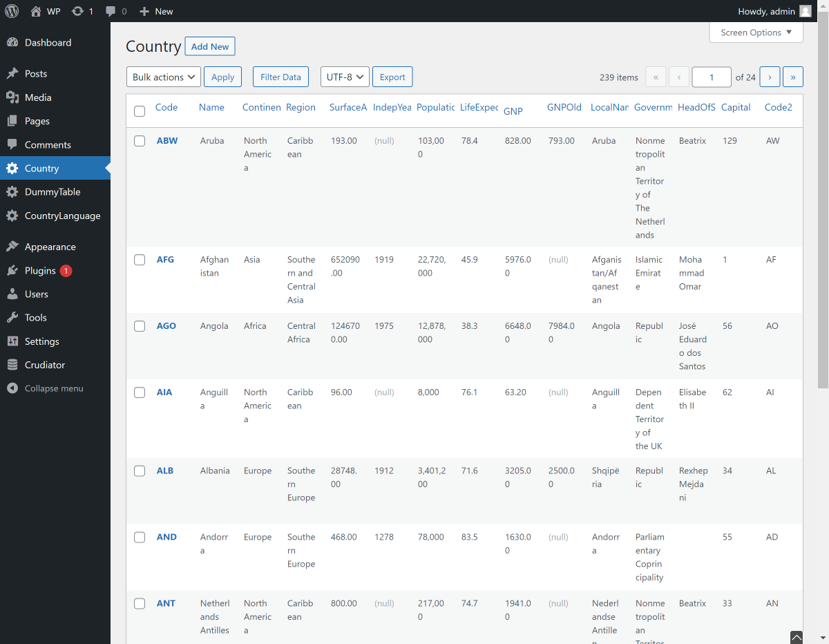Select the ALB row checkbox
Image resolution: width=829 pixels, height=644 pixels.
click(x=140, y=471)
